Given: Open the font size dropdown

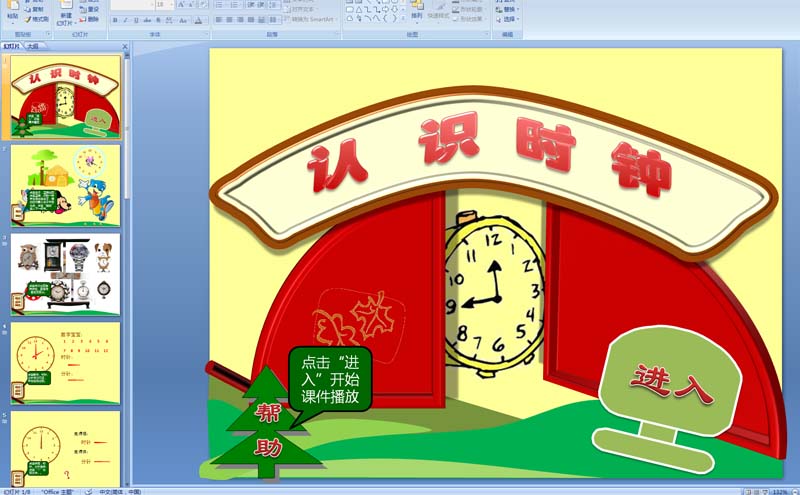Looking at the screenshot, I should pos(172,5).
